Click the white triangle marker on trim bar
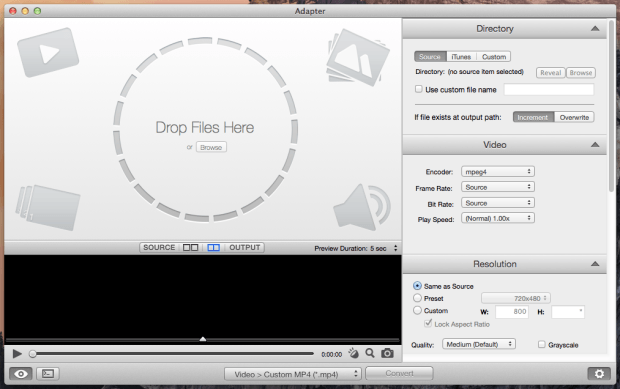 coord(203,339)
